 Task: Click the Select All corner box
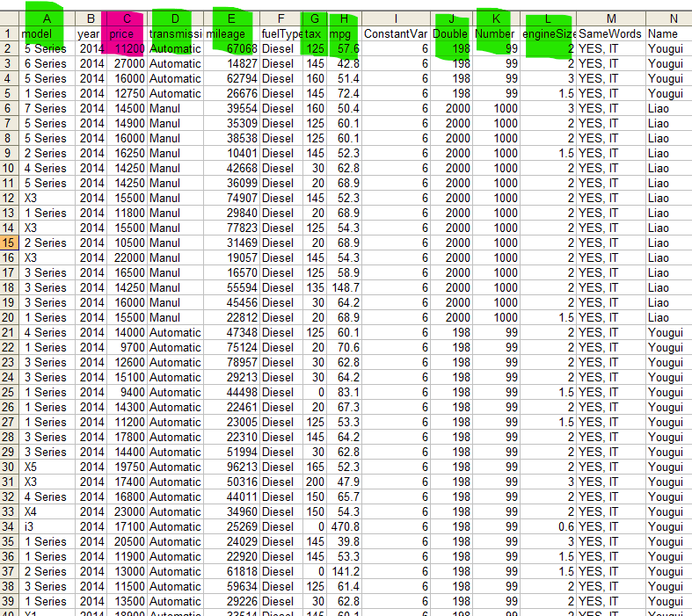(x=10, y=18)
